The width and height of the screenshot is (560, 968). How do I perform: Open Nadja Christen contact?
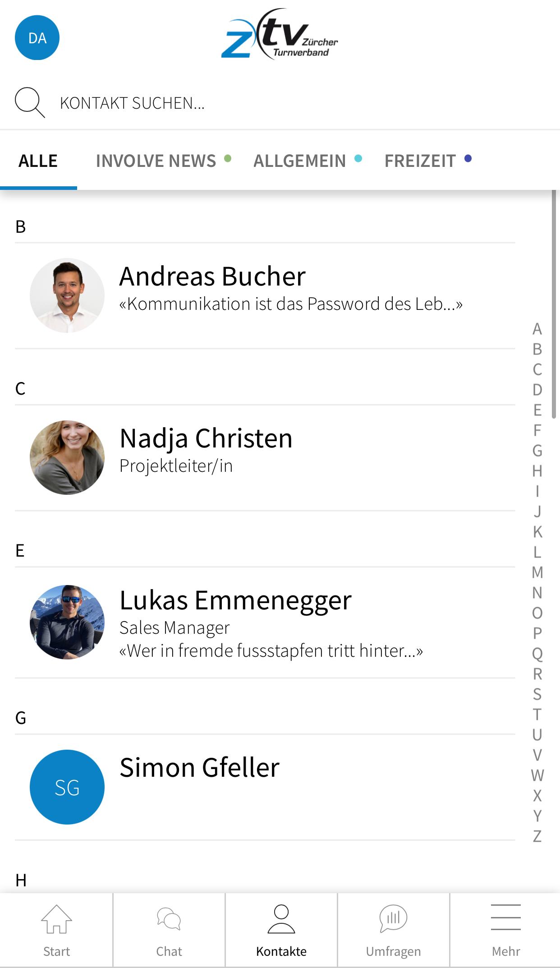pos(265,458)
